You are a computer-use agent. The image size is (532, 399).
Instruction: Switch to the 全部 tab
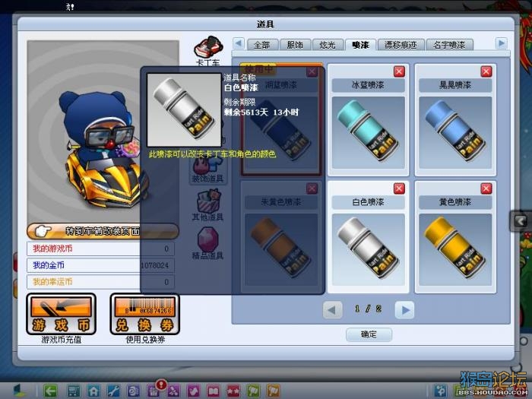tap(262, 45)
